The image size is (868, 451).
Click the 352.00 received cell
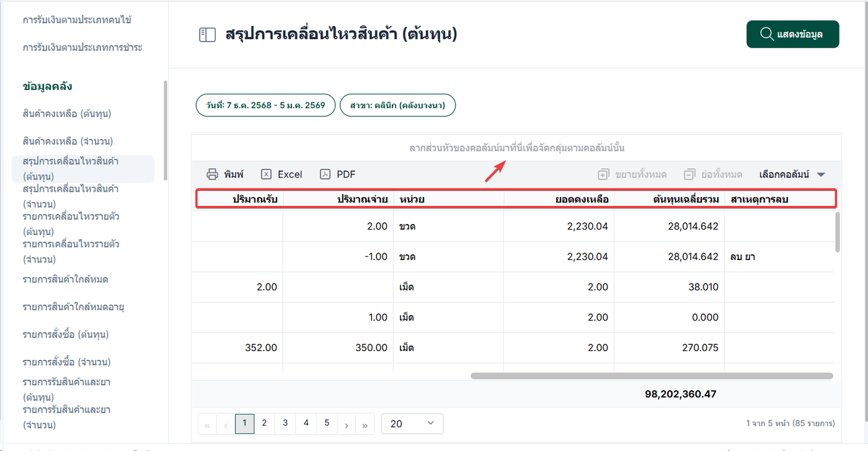click(x=237, y=347)
